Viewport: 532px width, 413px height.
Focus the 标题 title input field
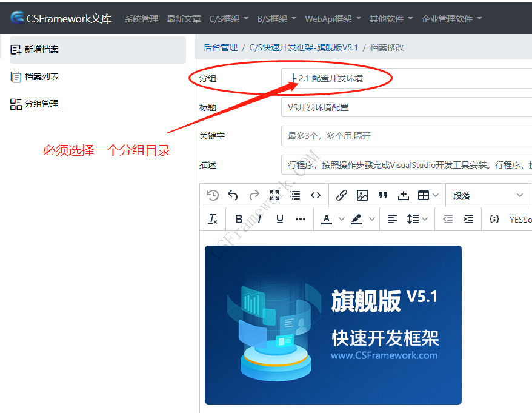pos(407,107)
